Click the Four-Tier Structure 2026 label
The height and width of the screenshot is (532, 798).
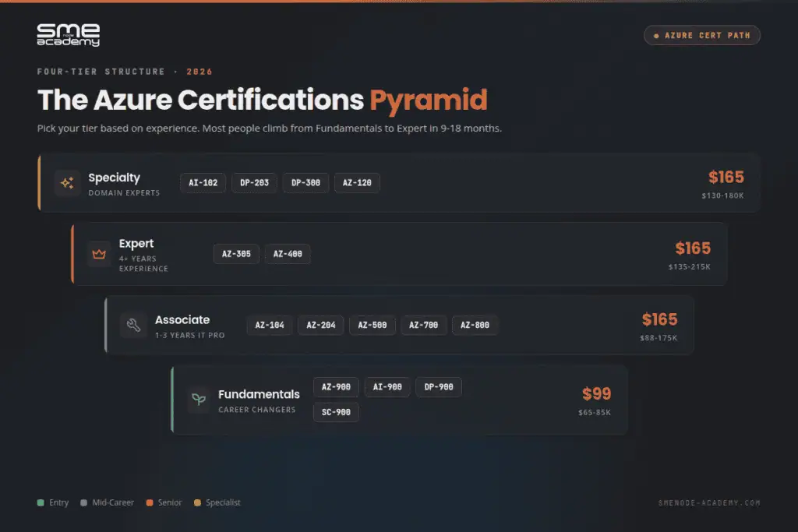[x=125, y=72]
